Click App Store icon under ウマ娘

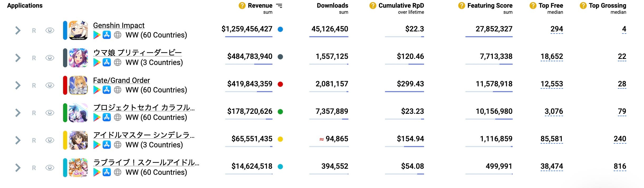(107, 62)
